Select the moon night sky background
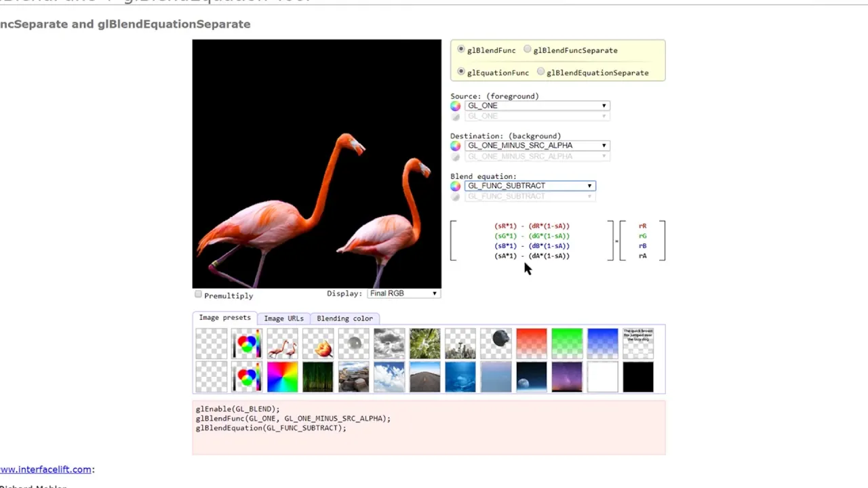Image resolution: width=868 pixels, height=488 pixels. (532, 378)
